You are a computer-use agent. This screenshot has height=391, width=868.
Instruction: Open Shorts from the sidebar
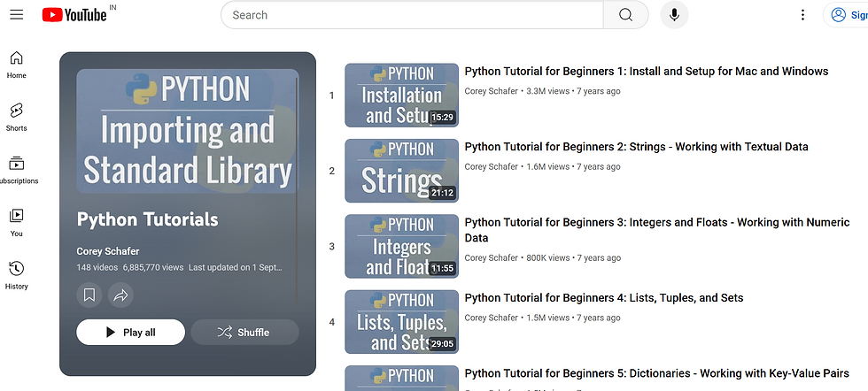(17, 117)
